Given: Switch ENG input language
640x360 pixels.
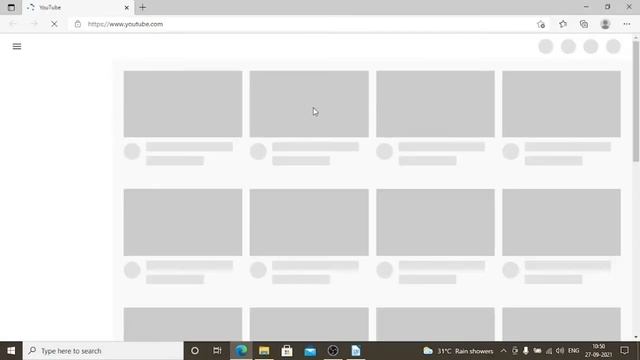Looking at the screenshot, I should [x=573, y=351].
